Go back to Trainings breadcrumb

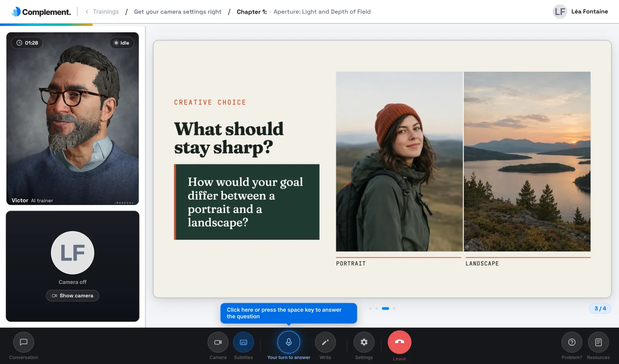pos(105,12)
